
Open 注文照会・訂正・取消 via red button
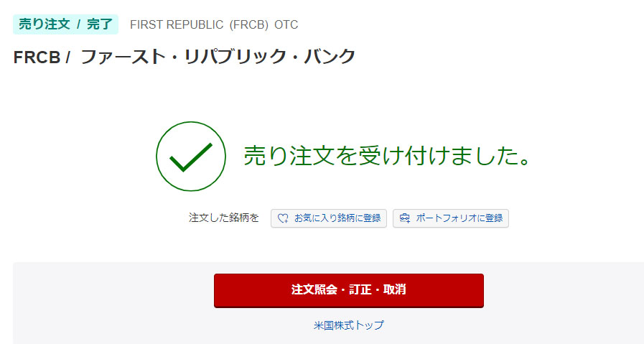[348, 290]
